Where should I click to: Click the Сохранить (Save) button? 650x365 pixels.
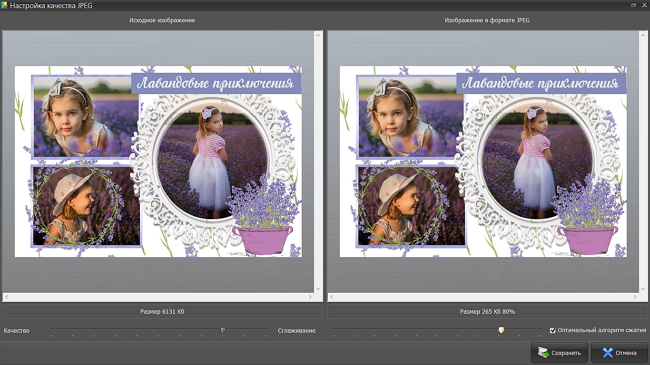point(560,353)
